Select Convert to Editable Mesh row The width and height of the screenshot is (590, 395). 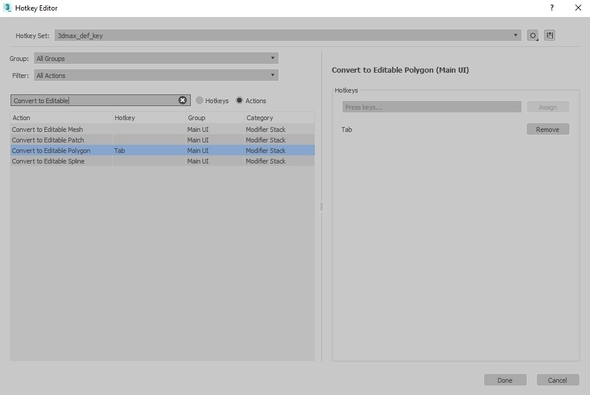click(x=163, y=129)
